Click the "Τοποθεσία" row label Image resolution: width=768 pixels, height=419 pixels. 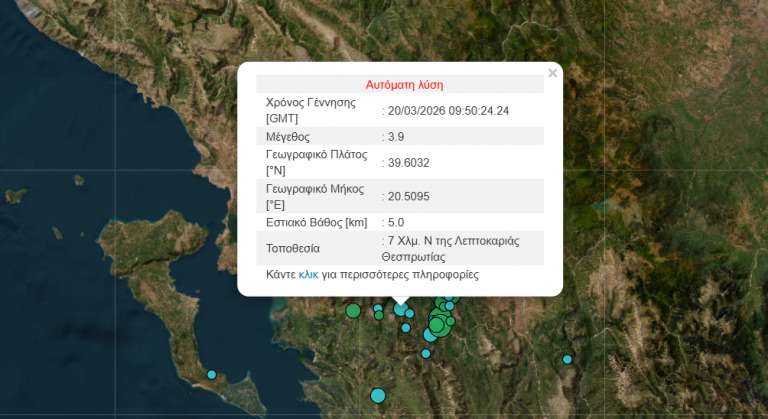pos(293,249)
